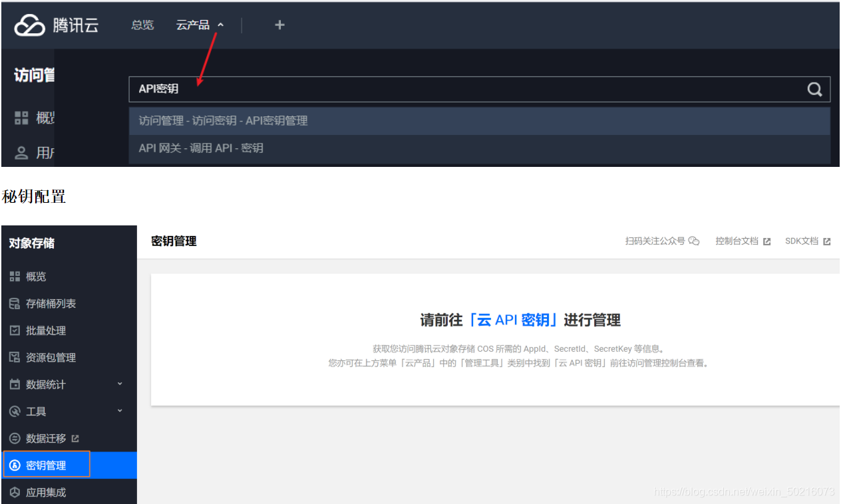Viewport: 841px width, 504px height.
Task: Click the user icon in access management sidebar
Action: (x=22, y=153)
